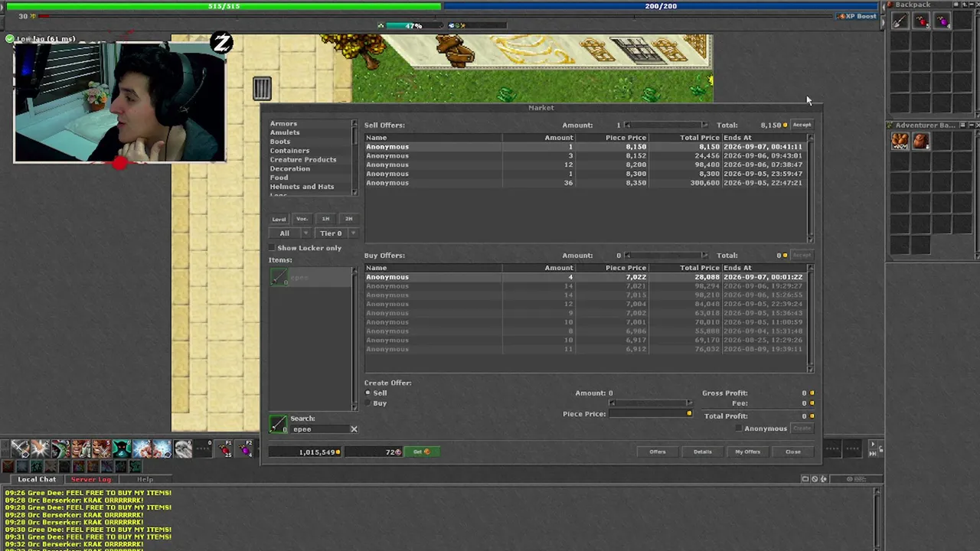Open the first bag in Adventurer Bag panel
Image resolution: width=980 pixels, height=551 pixels.
pyautogui.click(x=900, y=141)
